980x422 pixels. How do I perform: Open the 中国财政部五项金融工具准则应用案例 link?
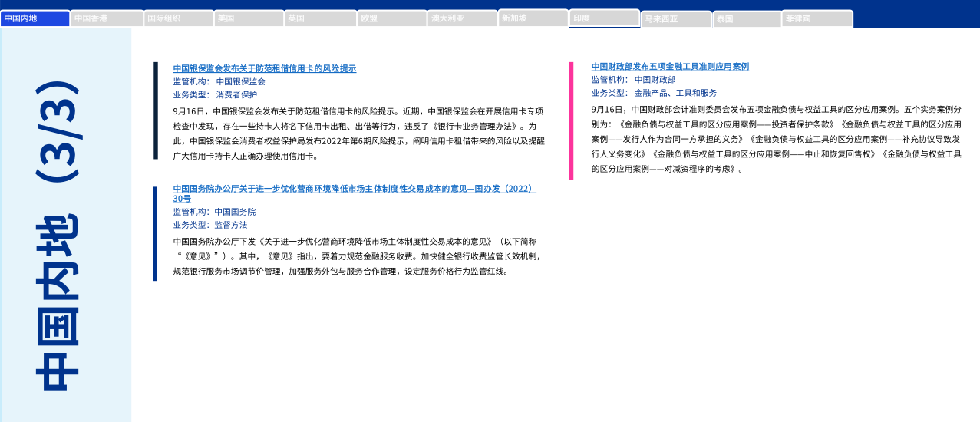tap(669, 67)
